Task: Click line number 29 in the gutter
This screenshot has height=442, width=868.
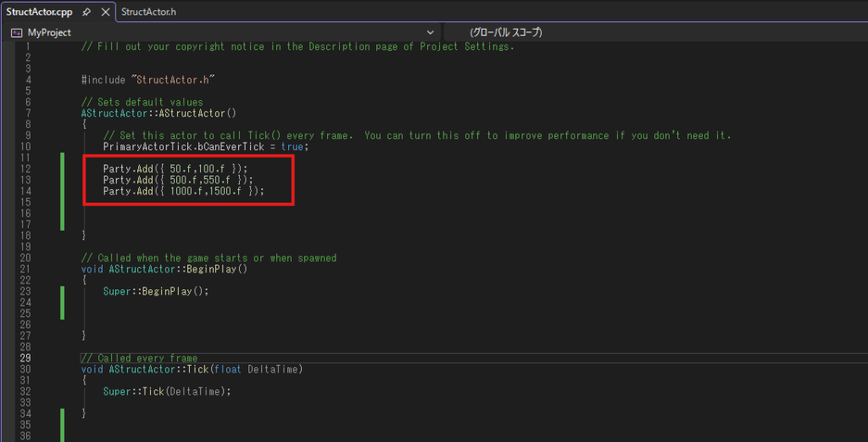Action: tap(25, 358)
